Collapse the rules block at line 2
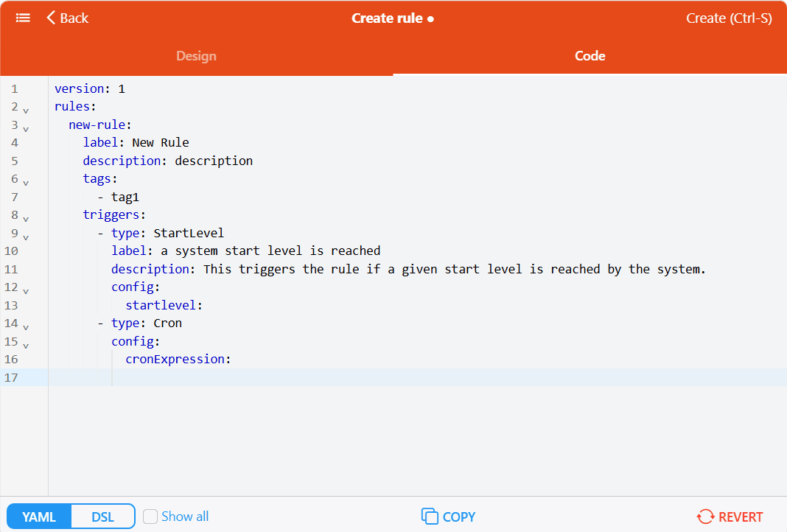The image size is (787, 532). [26, 111]
